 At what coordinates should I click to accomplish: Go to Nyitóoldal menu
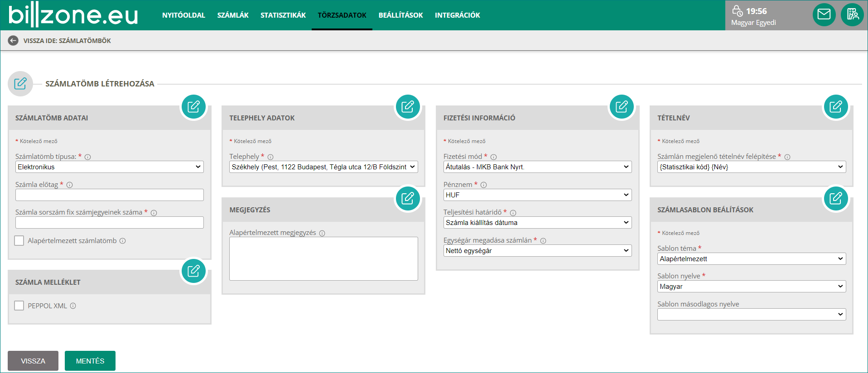[183, 15]
